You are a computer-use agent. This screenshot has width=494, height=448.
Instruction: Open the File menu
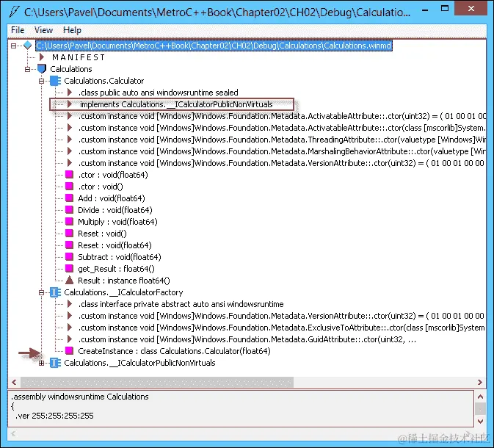tap(18, 30)
